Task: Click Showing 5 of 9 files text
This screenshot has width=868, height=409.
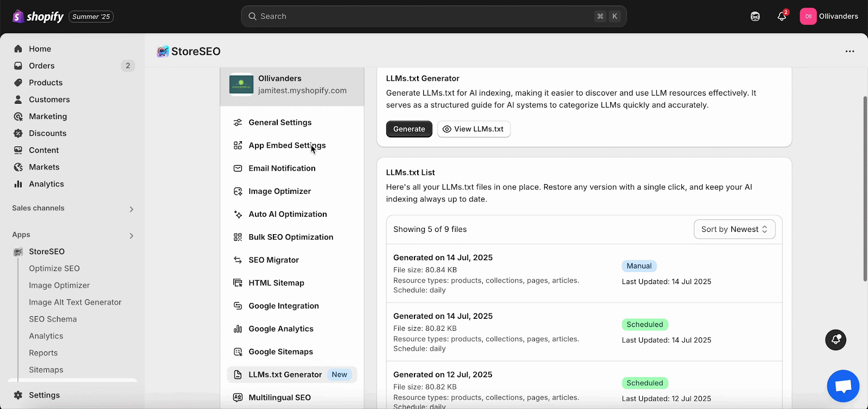Action: click(430, 229)
